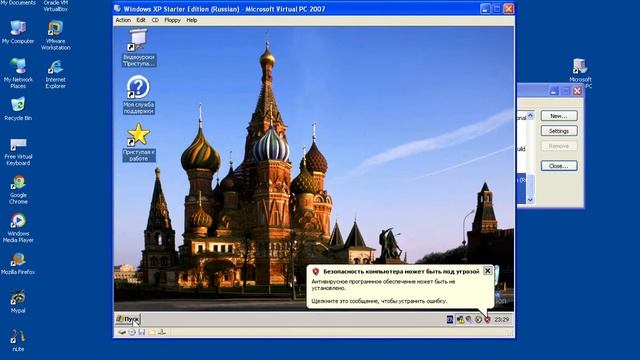Select Mypal desktop icon
Viewport: 640px width, 360px height.
point(18,302)
